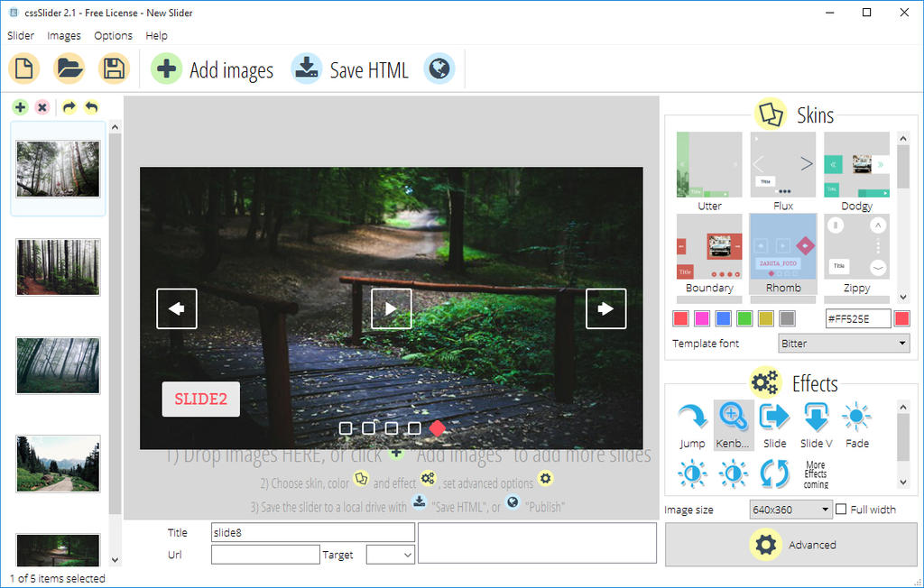This screenshot has height=588, width=924.
Task: Open the Template font dropdown
Action: pos(843,343)
